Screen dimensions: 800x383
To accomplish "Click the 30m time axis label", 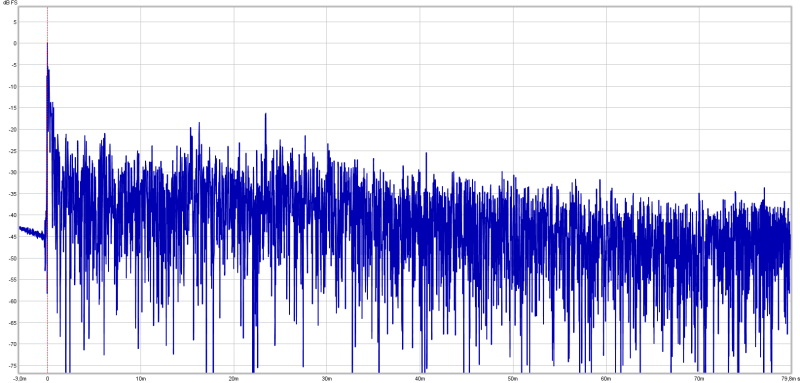I will pos(327,379).
